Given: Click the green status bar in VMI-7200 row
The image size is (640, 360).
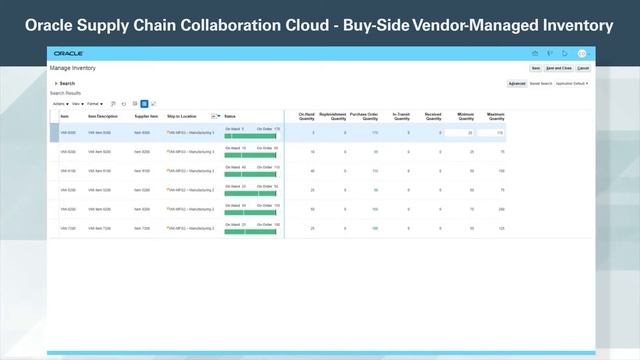Looking at the screenshot, I should pyautogui.click(x=250, y=232).
